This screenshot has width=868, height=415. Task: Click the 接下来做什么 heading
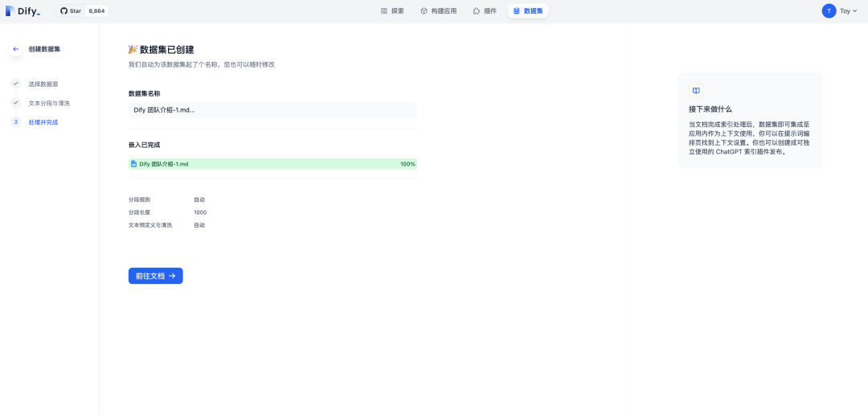pos(710,109)
